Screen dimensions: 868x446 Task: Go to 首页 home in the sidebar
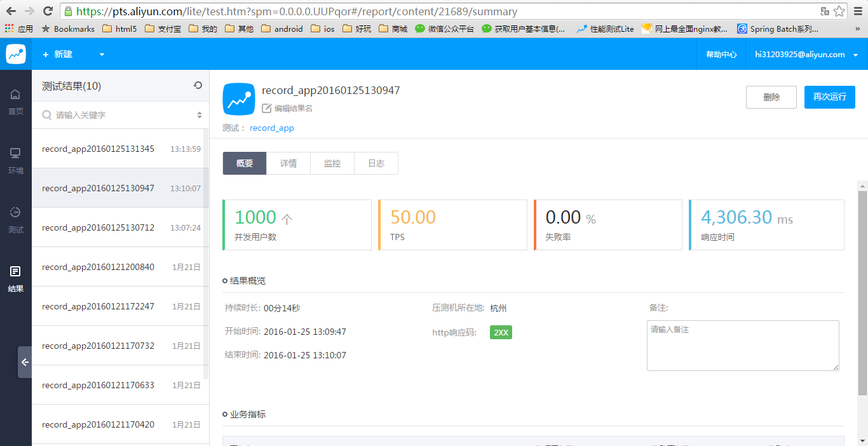coord(16,102)
